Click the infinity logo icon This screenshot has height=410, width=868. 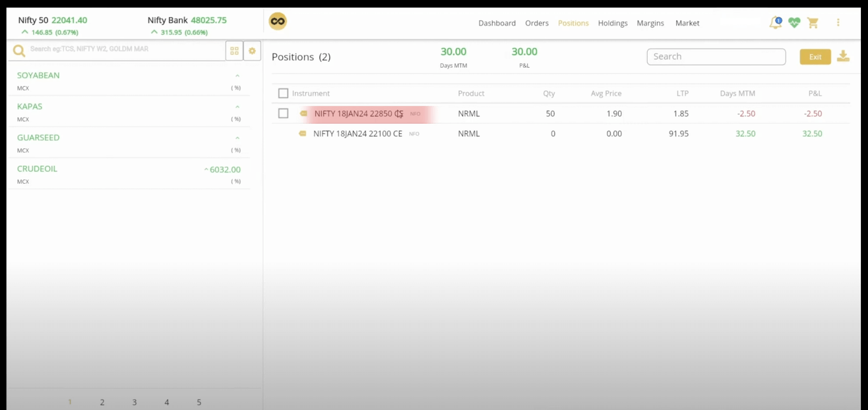point(278,22)
